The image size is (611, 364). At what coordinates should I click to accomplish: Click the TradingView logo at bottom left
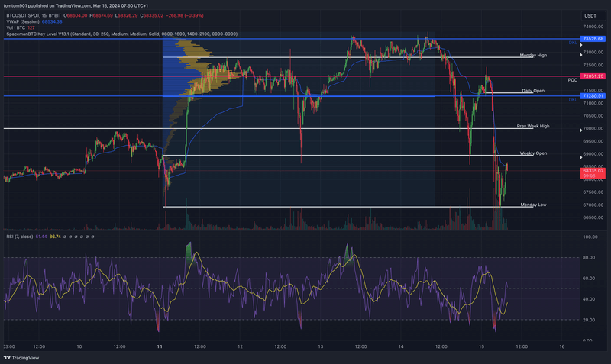pyautogui.click(x=21, y=358)
